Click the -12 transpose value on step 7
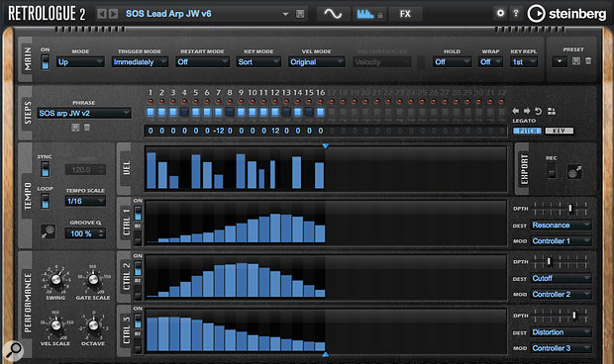The width and height of the screenshot is (614, 364). (219, 131)
